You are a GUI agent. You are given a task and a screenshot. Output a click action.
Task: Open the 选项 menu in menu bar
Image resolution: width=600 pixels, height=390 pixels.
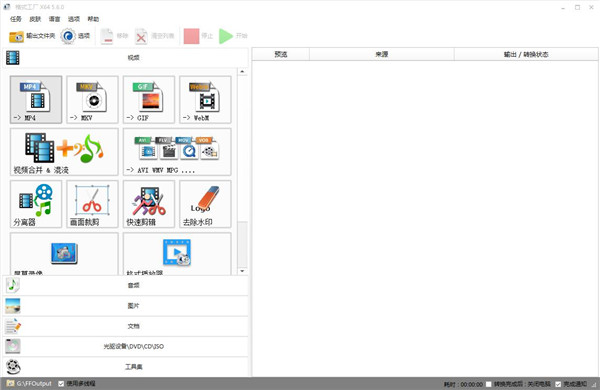coord(74,19)
